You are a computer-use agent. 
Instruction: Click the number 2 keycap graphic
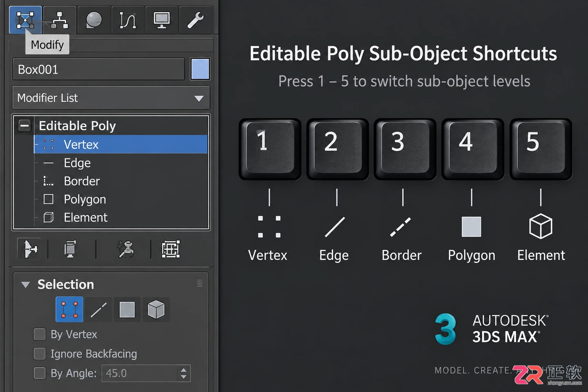338,149
